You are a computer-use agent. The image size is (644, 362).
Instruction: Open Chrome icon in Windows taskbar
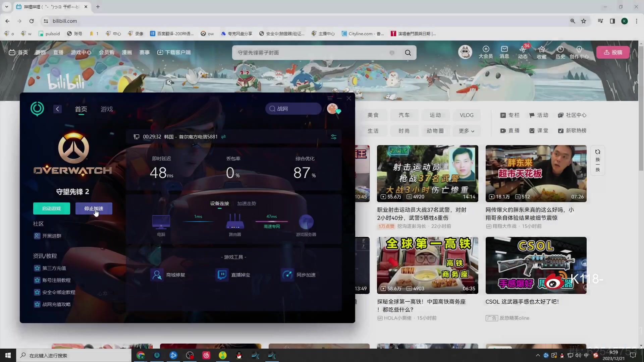point(141,355)
